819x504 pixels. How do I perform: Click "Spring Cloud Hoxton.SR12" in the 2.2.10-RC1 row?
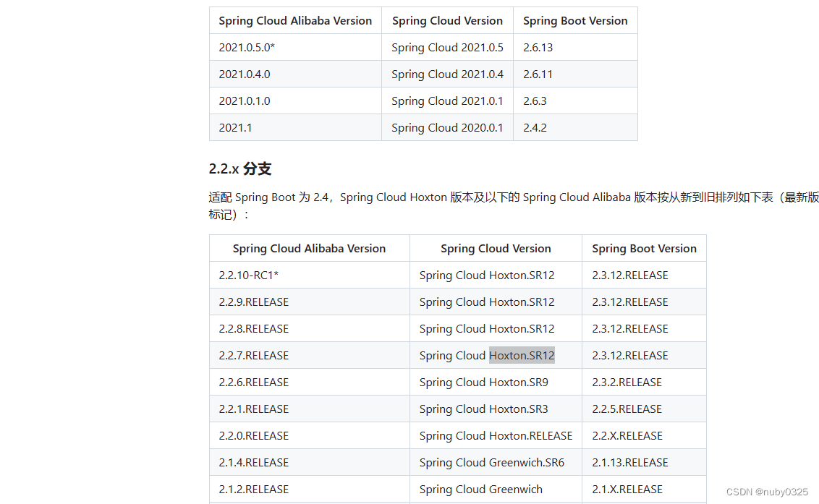(487, 276)
